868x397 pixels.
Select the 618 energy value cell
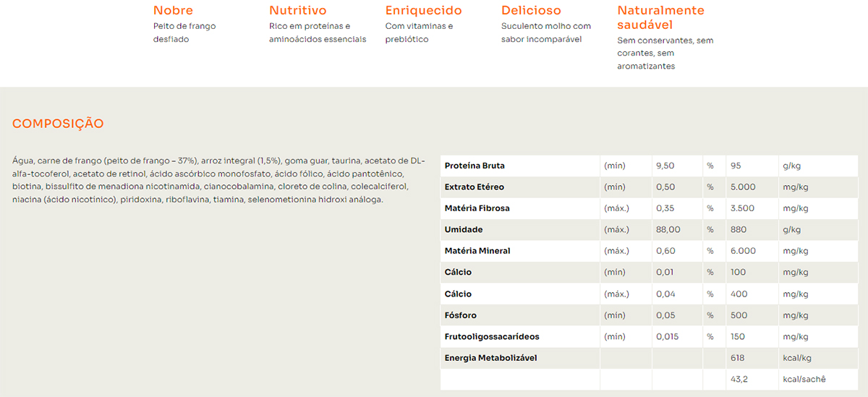tap(737, 358)
